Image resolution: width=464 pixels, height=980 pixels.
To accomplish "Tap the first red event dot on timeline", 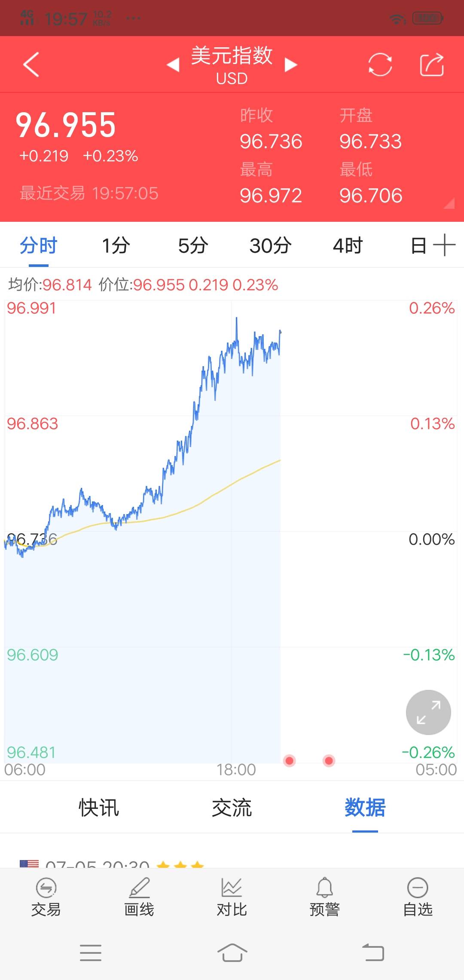I will (x=290, y=761).
